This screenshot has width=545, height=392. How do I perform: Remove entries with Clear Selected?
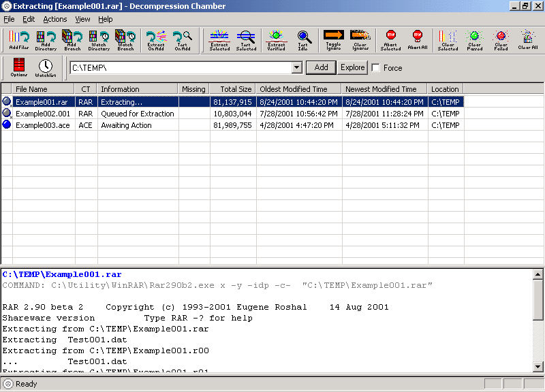pos(448,40)
